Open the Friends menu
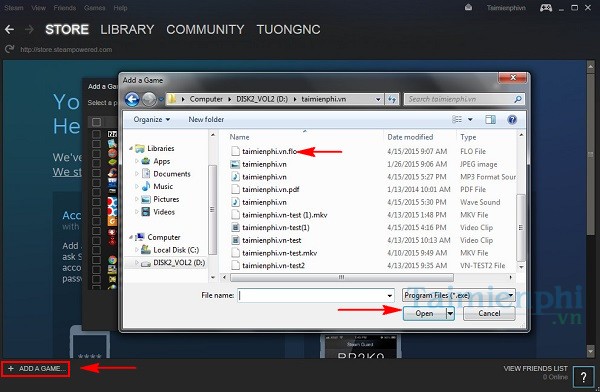The image size is (600, 392). point(65,8)
